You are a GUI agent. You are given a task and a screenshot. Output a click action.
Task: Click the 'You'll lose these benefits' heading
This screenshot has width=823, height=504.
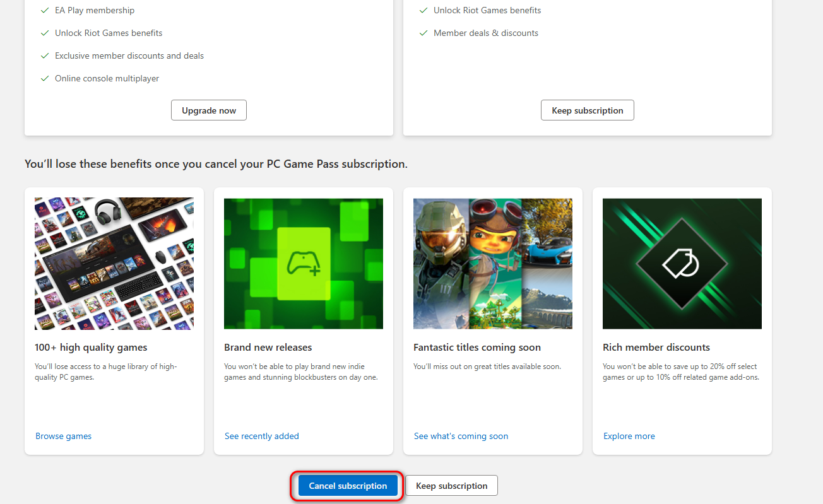pos(216,164)
